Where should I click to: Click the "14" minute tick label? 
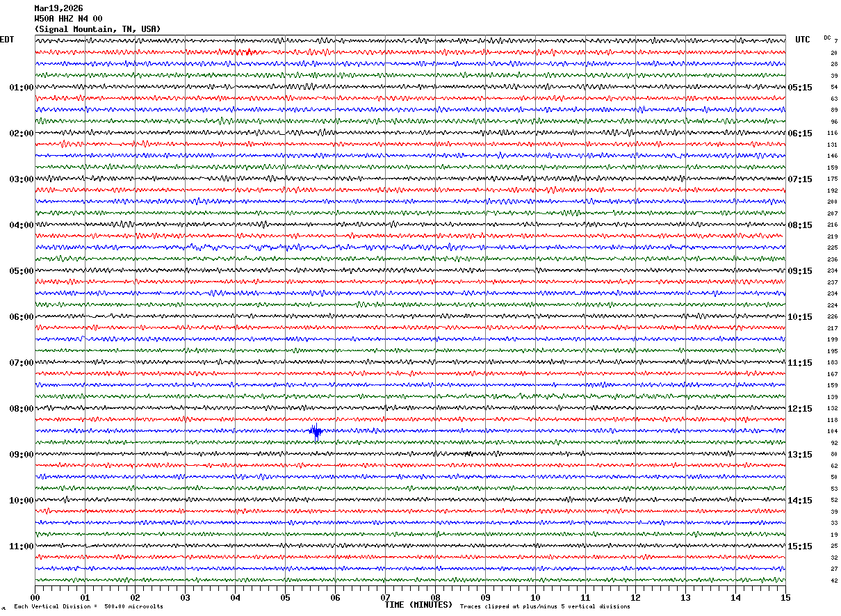(x=735, y=597)
